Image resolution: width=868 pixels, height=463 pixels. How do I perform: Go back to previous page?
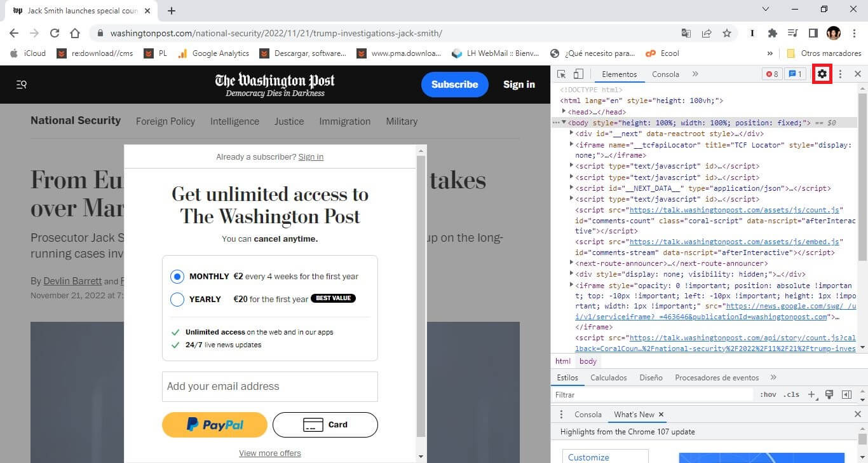coord(14,33)
